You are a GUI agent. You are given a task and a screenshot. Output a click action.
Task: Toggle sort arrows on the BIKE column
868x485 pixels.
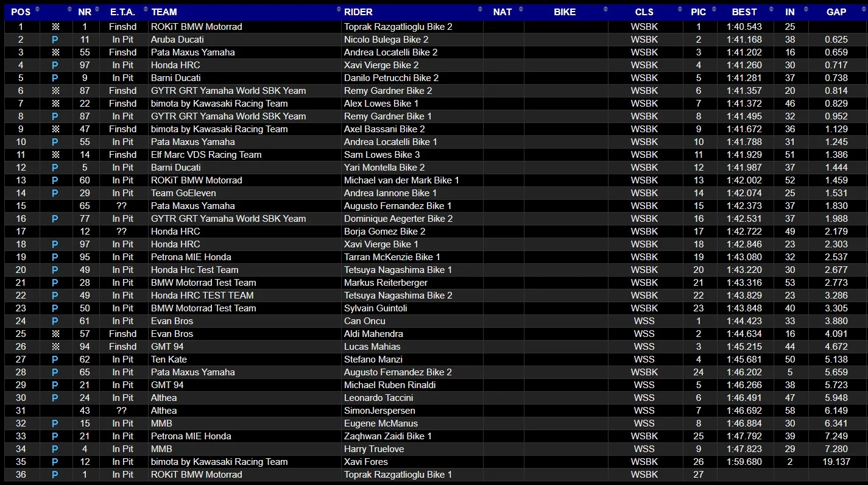coord(605,10)
